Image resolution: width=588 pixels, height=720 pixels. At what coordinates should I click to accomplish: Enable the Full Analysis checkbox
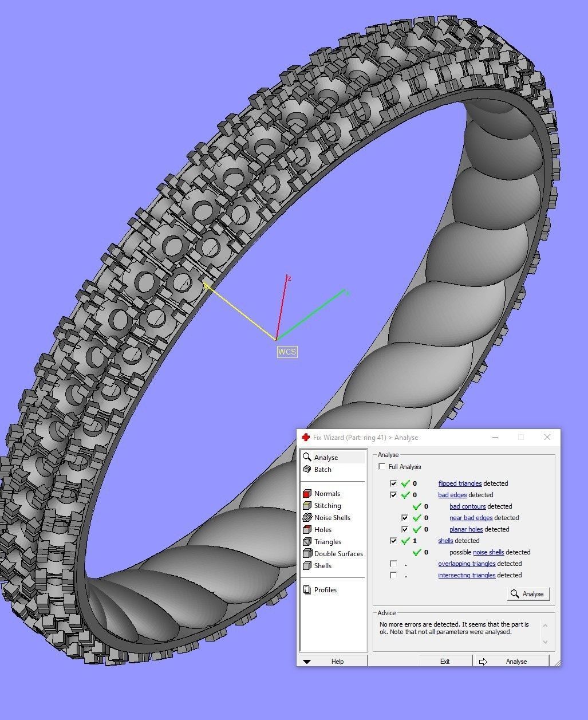click(382, 466)
